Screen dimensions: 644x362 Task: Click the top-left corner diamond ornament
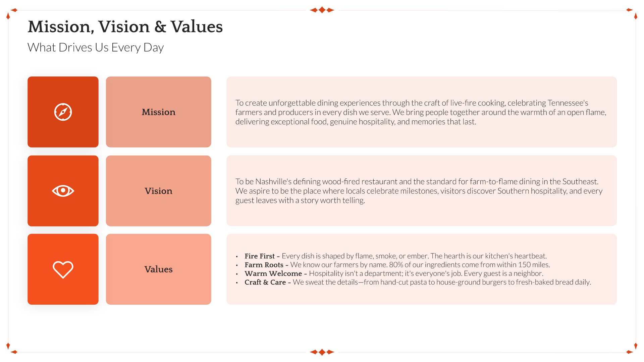11,13
